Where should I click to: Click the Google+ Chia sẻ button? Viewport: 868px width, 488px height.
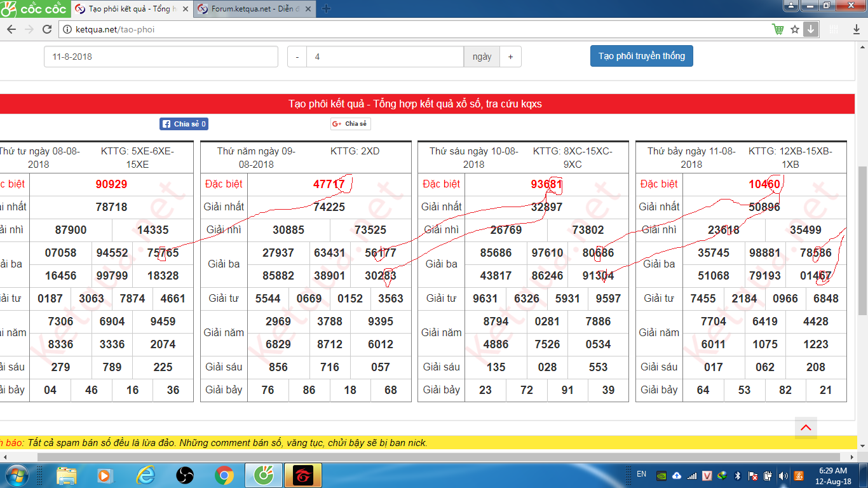[x=350, y=124]
